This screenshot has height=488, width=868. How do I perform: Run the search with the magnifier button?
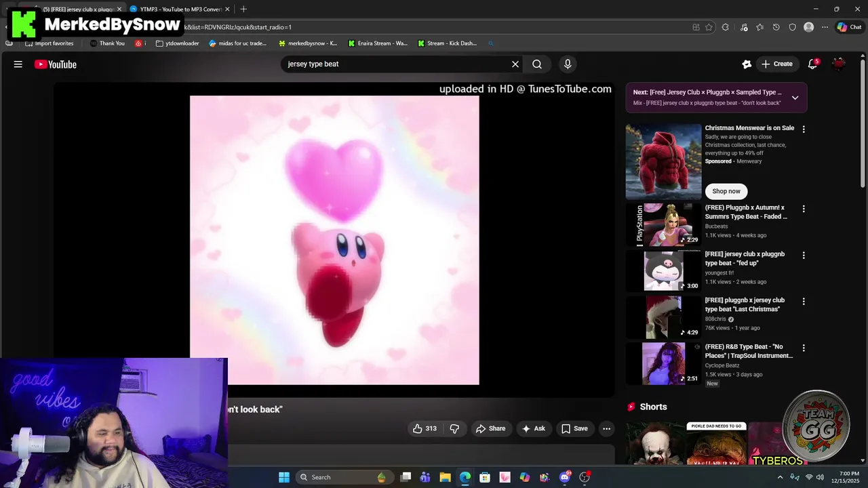click(537, 64)
